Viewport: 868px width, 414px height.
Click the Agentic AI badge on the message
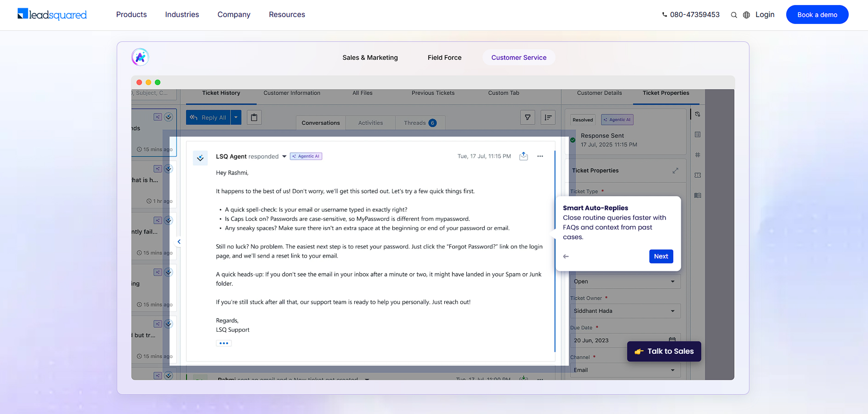[x=306, y=156]
